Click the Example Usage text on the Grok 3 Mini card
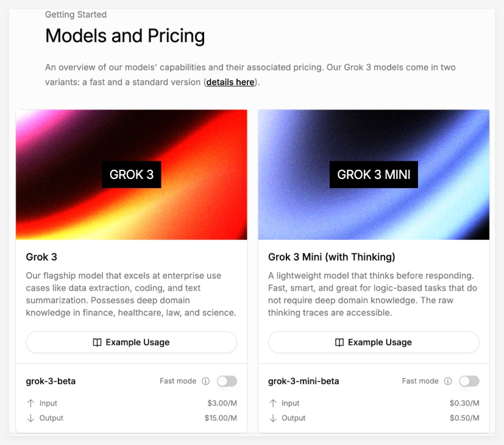The width and height of the screenshot is (504, 445). point(380,343)
